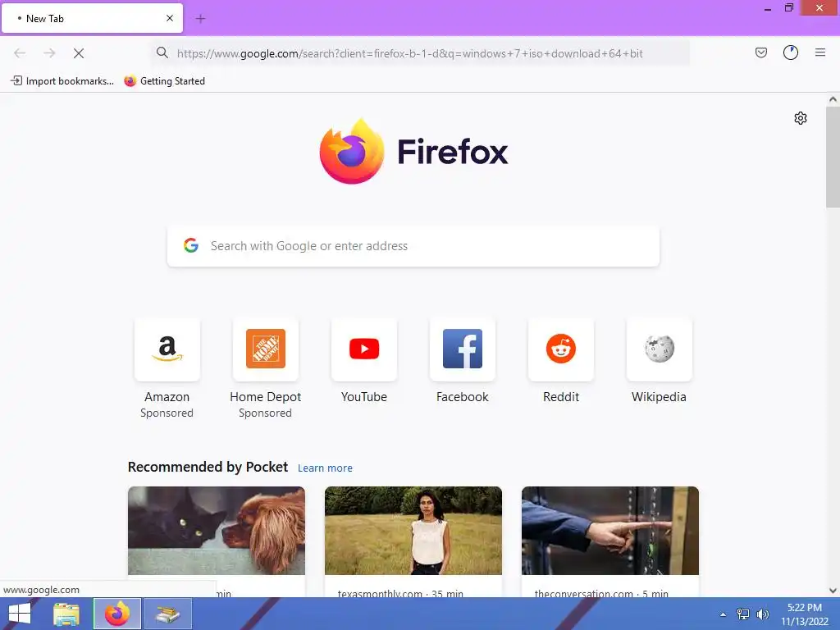Open the new tab personalize gear icon

801,118
